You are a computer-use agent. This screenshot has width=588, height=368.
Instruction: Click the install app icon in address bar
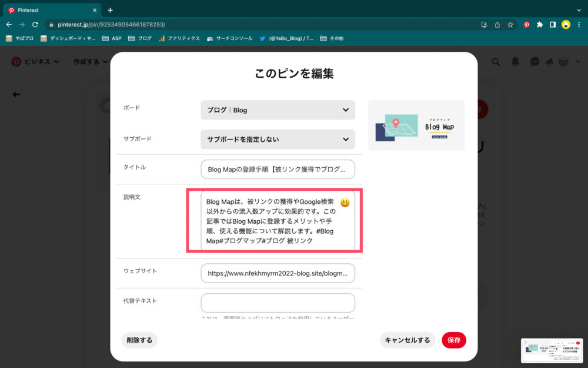click(x=484, y=25)
